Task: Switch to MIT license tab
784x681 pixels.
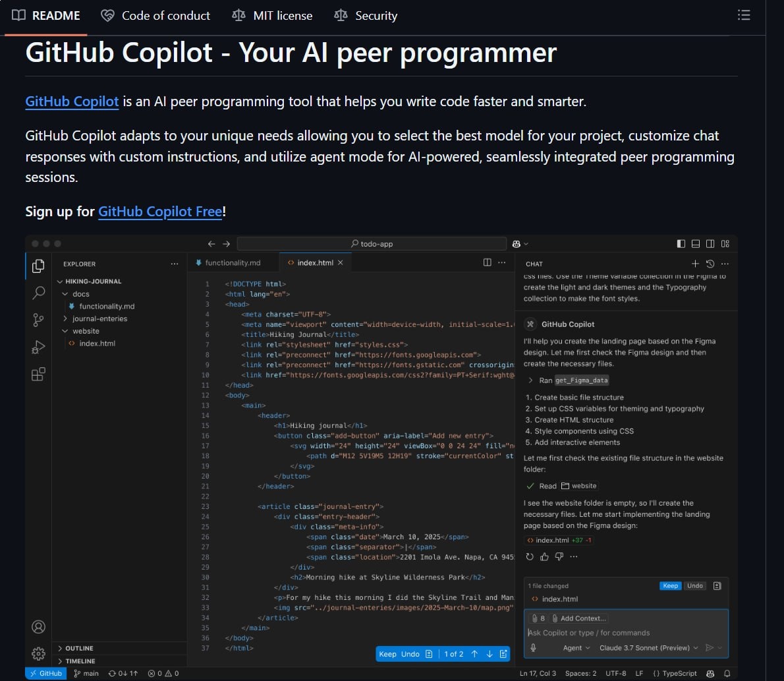Action: [272, 16]
